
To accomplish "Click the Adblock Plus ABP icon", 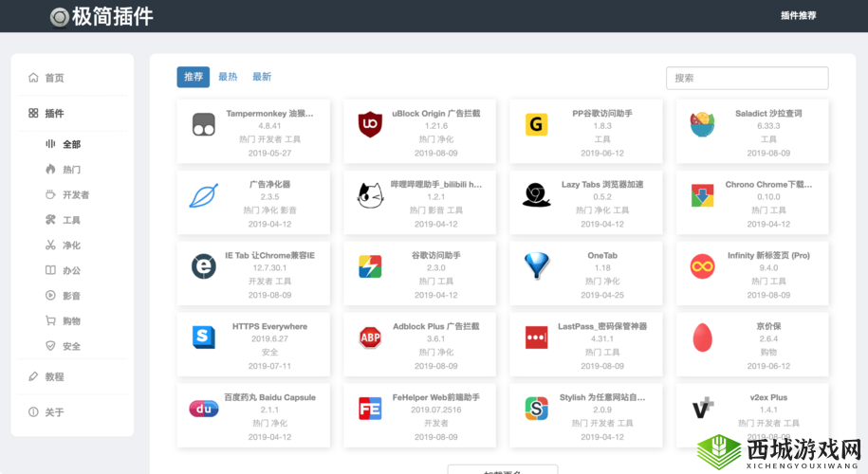I will tap(370, 337).
